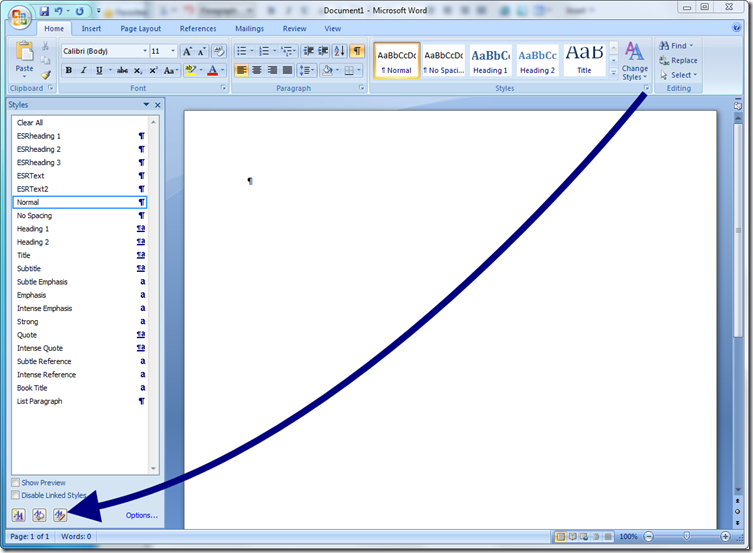The width and height of the screenshot is (753, 553).
Task: Click the Manage Styles button icon
Action: (60, 515)
